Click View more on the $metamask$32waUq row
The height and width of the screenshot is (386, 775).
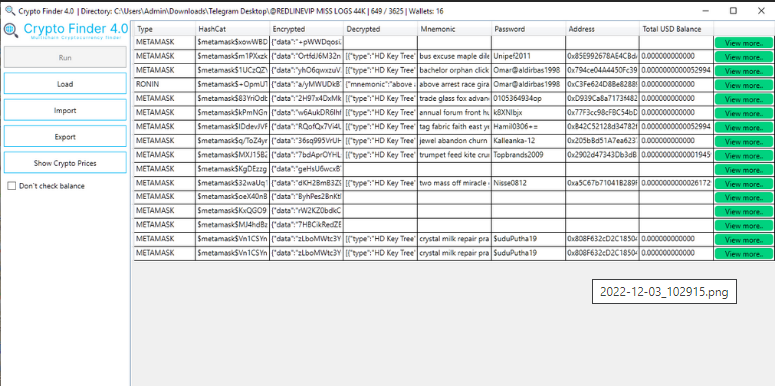743,183
